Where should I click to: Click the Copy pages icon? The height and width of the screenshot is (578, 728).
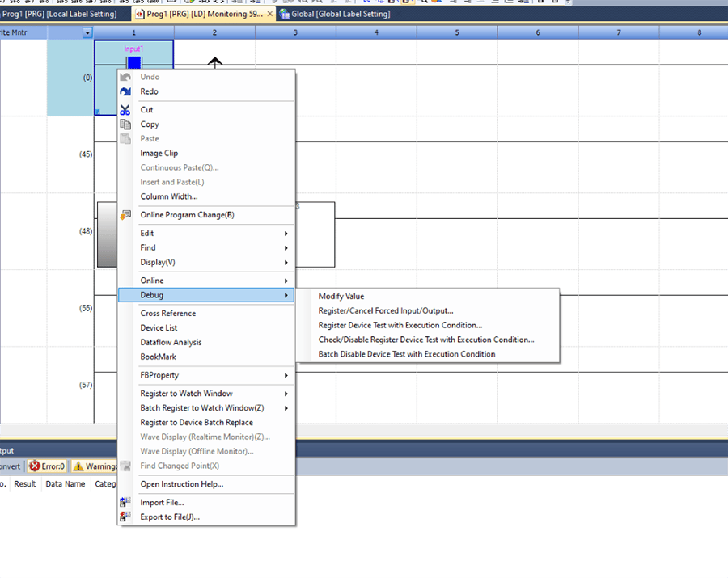(125, 124)
